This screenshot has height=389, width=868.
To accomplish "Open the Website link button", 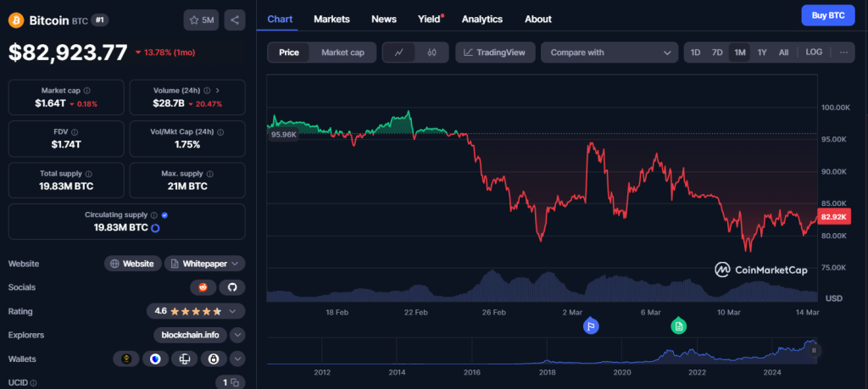I will coord(133,264).
